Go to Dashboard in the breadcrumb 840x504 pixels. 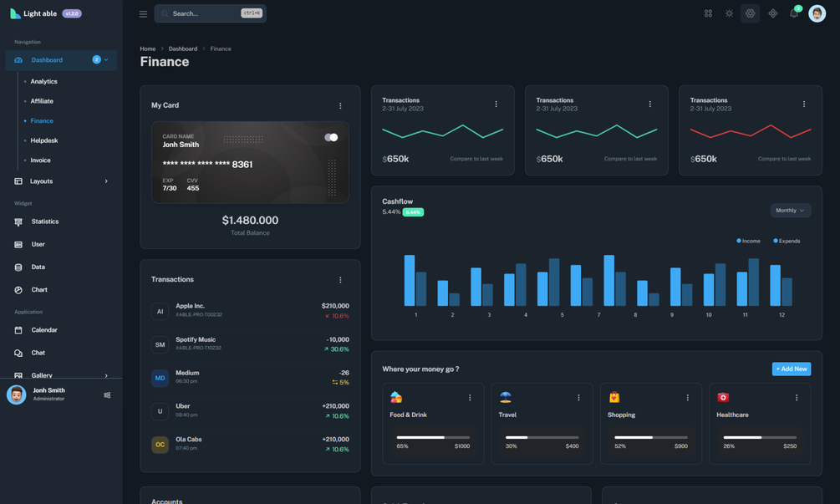tap(183, 48)
